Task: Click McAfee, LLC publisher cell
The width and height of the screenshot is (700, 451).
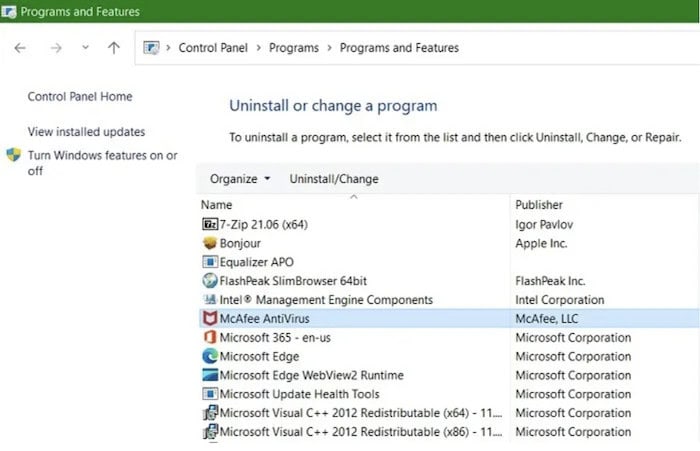Action: pos(546,318)
